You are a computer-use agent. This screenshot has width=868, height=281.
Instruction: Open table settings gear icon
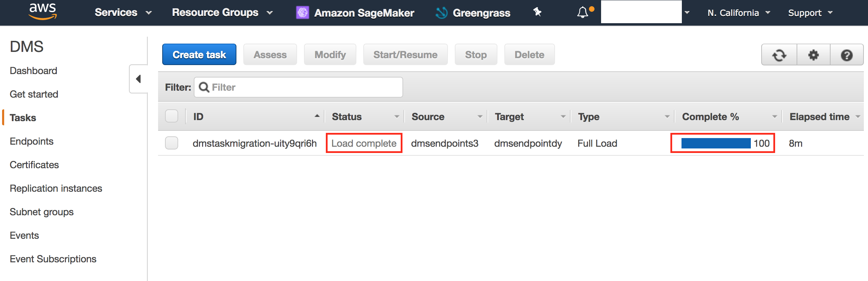pos(813,55)
